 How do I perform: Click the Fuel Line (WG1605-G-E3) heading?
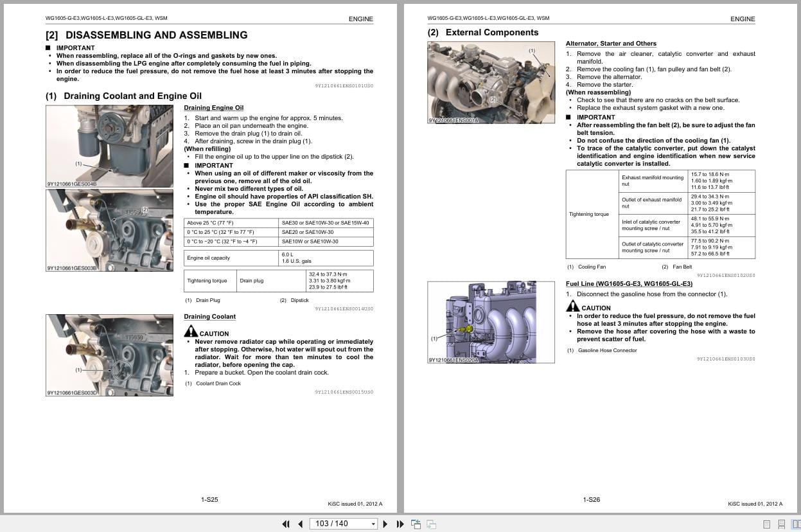[x=628, y=283]
